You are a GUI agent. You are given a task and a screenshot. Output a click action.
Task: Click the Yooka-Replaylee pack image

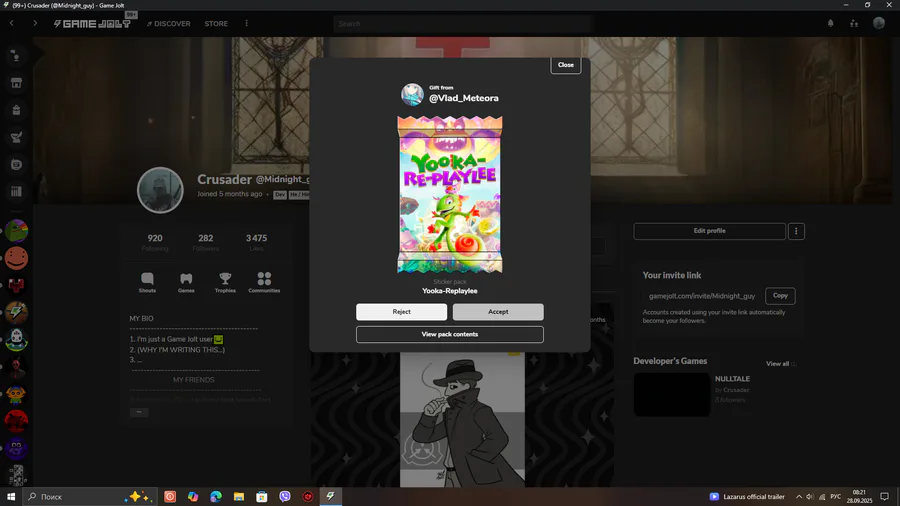(x=449, y=194)
